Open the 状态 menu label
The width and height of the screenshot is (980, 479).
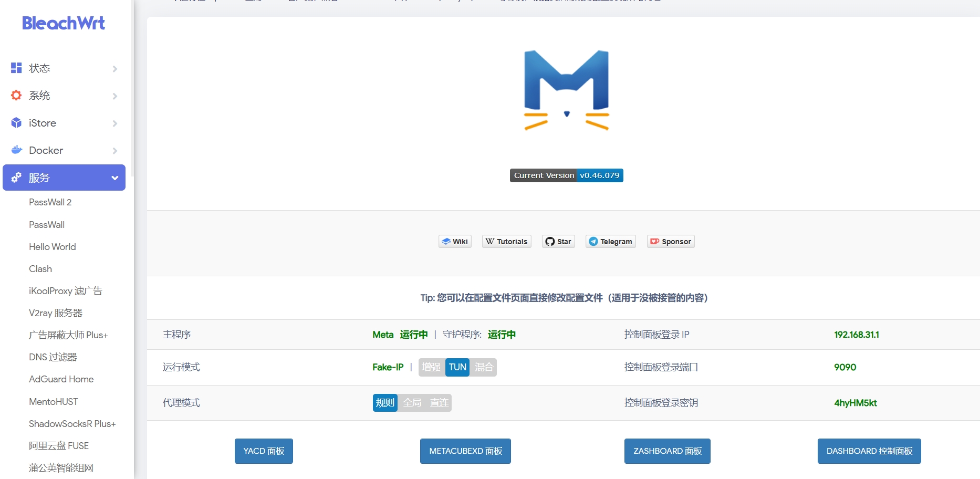click(39, 68)
